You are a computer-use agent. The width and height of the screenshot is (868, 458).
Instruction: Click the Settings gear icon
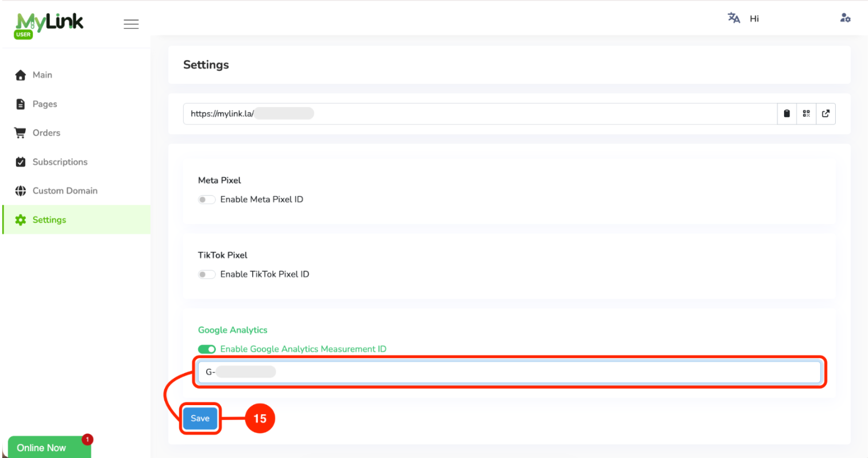pyautogui.click(x=21, y=220)
